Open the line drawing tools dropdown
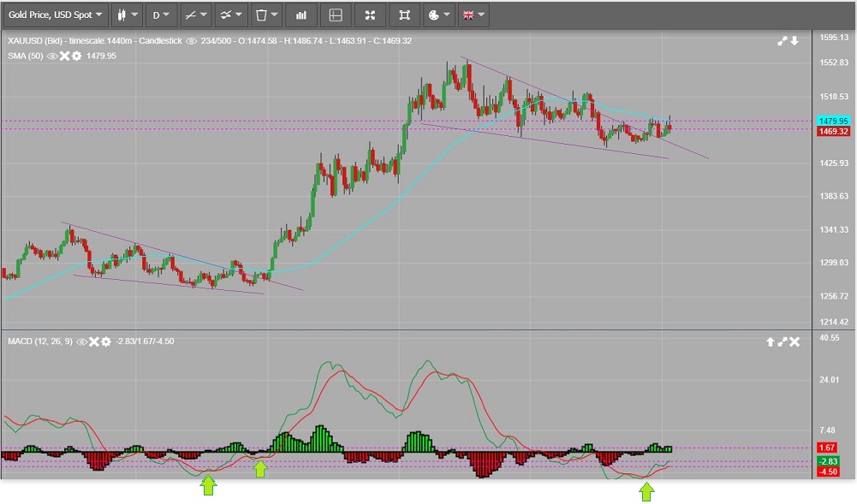857x504 pixels. pos(196,15)
